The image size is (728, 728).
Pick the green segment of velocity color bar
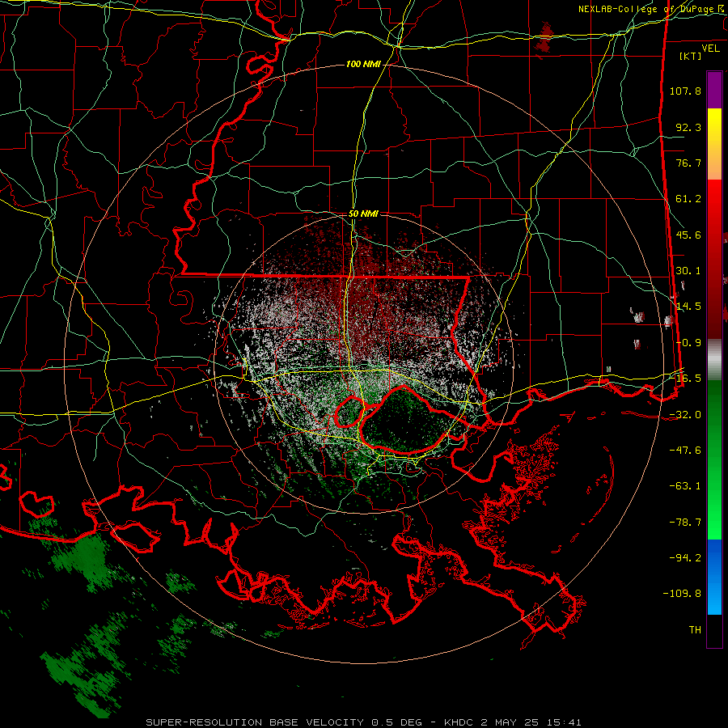714,459
